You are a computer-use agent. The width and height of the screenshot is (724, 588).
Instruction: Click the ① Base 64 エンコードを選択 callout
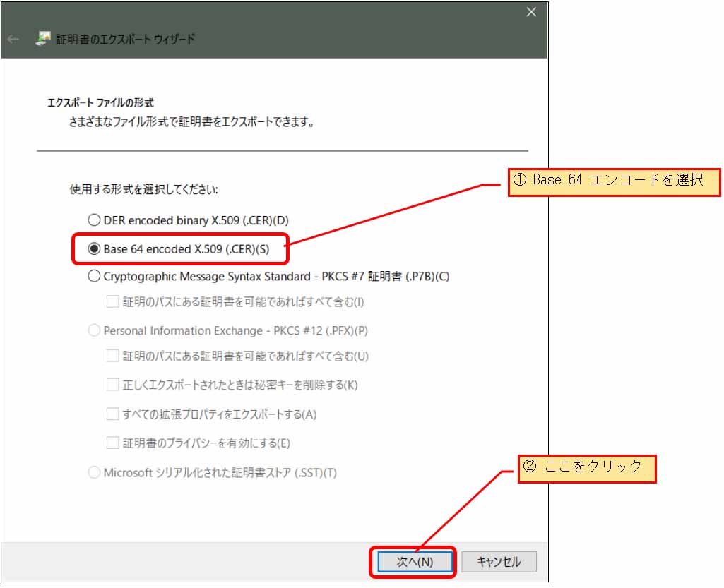[613, 181]
